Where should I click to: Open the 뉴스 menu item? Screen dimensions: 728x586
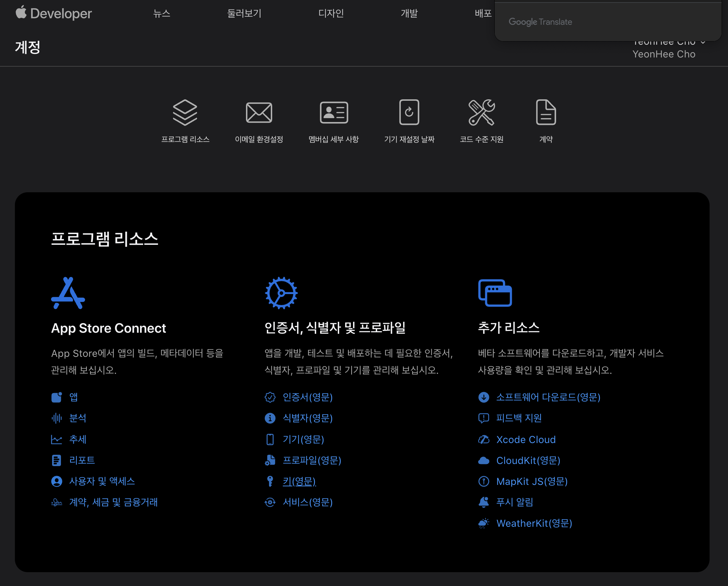[162, 13]
